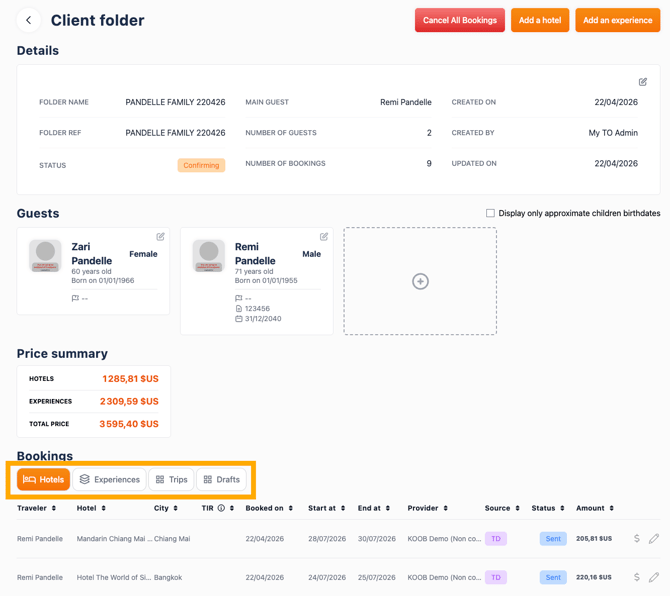Click amount 205,81 $US
The image size is (670, 596).
coord(594,539)
